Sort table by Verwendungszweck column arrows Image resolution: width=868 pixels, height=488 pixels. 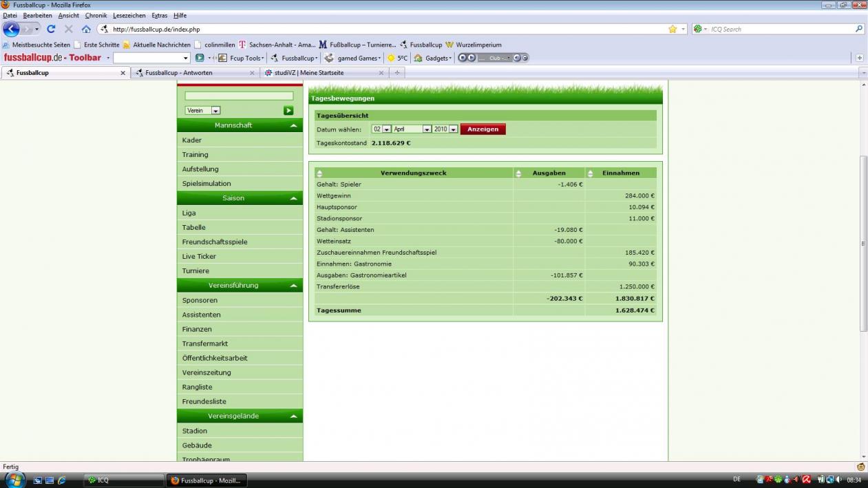[x=319, y=173]
